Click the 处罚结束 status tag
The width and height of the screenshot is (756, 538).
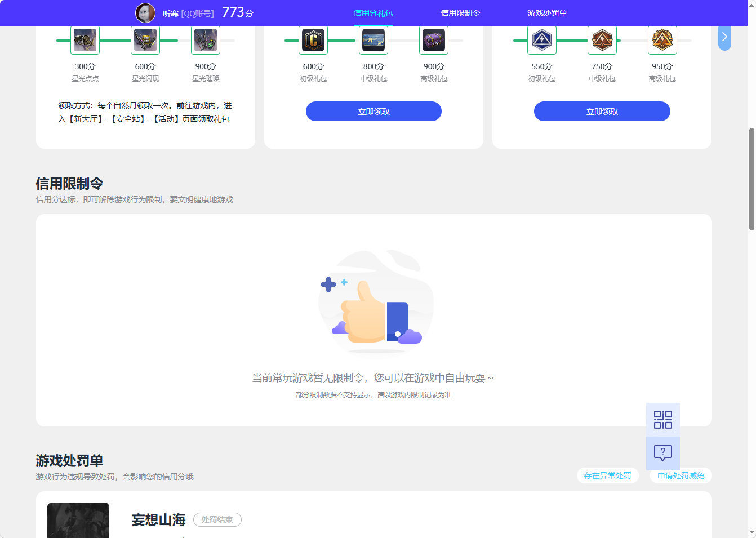point(217,519)
